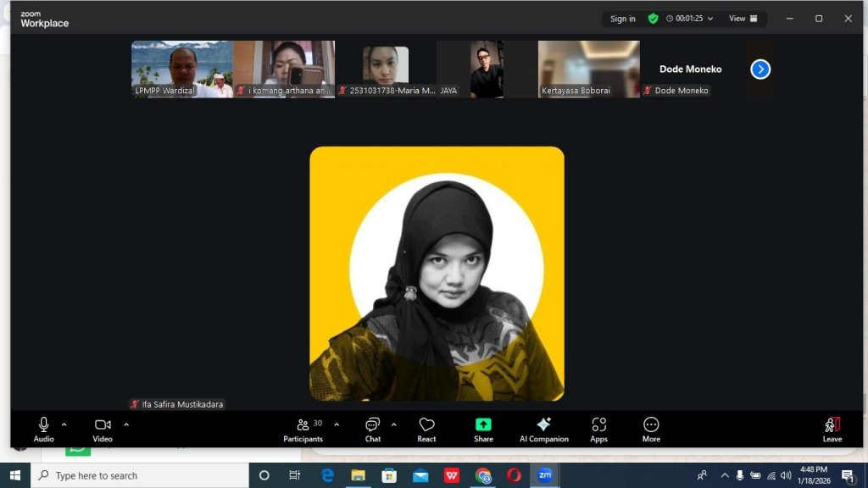Expand Chat options arrow

(393, 424)
